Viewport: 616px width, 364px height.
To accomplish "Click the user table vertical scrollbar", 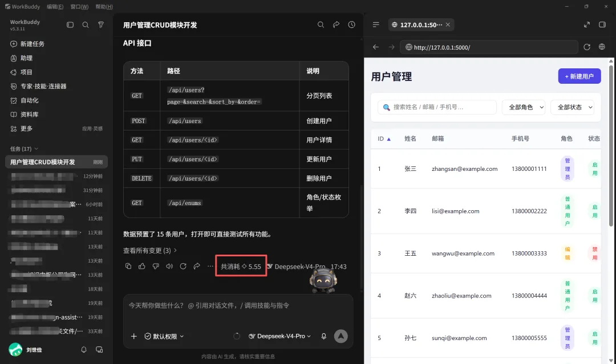I will [x=610, y=145].
